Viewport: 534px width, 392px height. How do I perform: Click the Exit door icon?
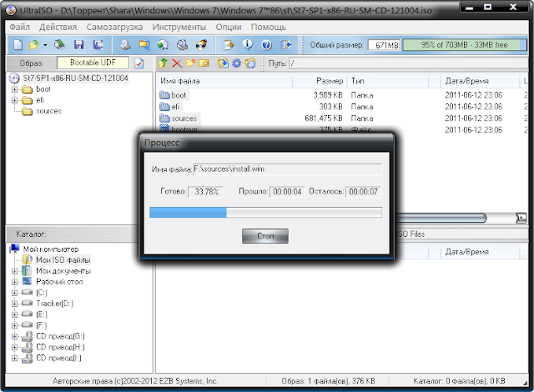(x=286, y=44)
